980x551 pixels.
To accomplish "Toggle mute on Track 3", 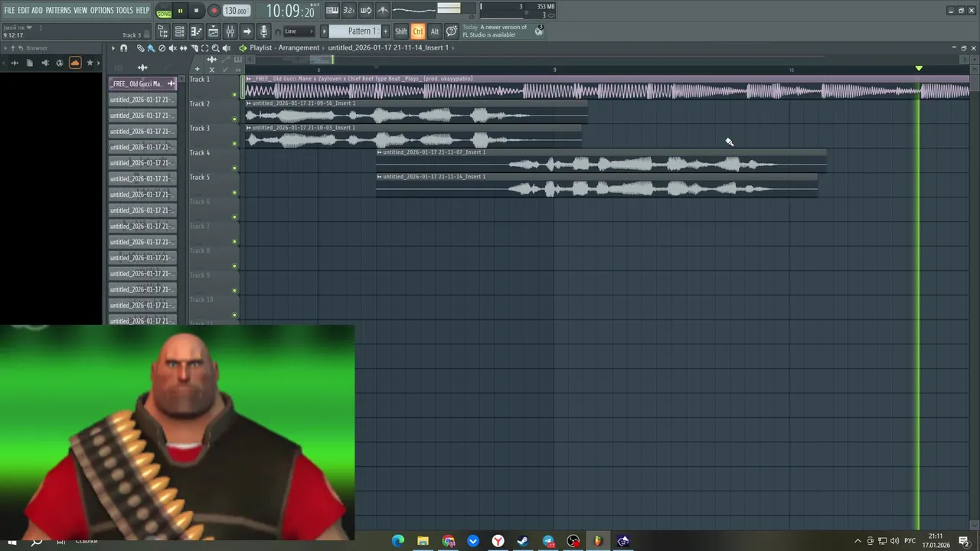I will (234, 144).
